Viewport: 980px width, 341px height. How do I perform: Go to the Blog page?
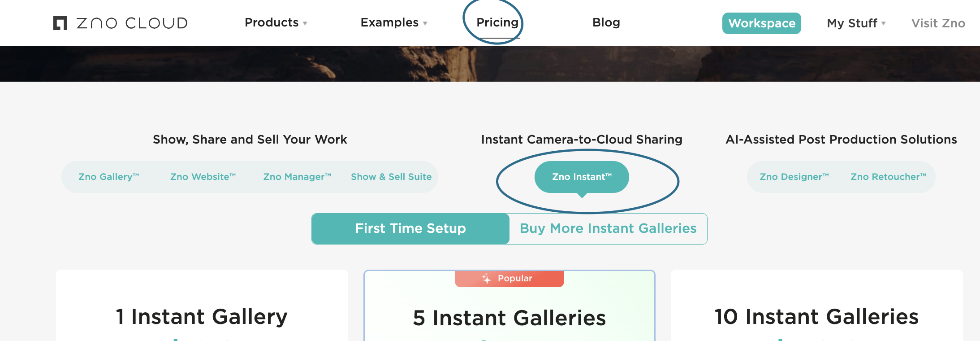click(606, 22)
